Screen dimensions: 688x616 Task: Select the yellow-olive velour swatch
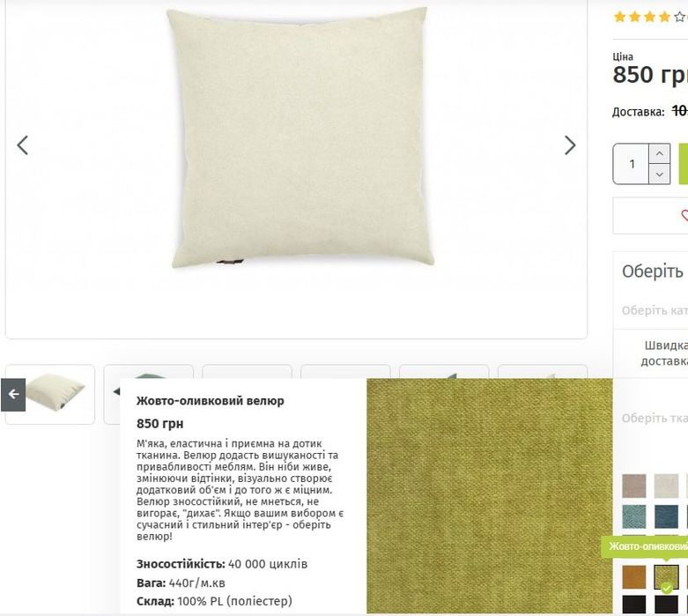click(666, 577)
